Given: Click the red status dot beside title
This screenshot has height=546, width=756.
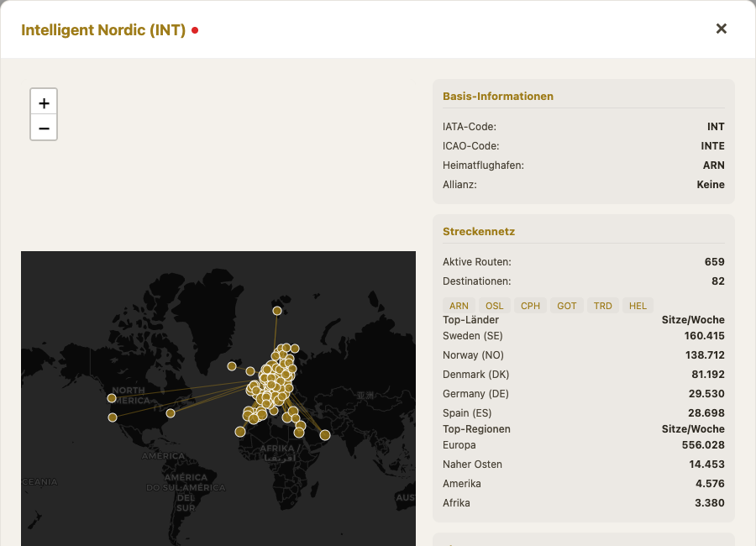Looking at the screenshot, I should click(195, 30).
